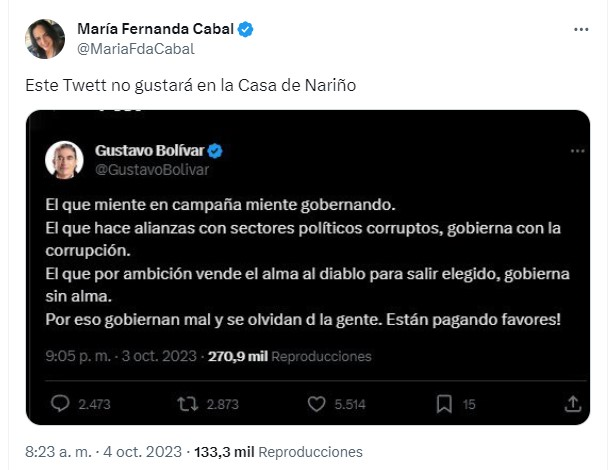Expand the more options dots on Bolívar's tweet
The image size is (615, 470).
(x=577, y=151)
